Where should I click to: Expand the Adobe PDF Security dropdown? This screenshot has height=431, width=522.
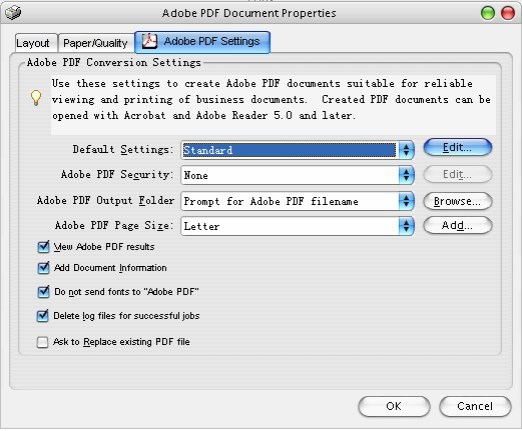pyautogui.click(x=406, y=175)
